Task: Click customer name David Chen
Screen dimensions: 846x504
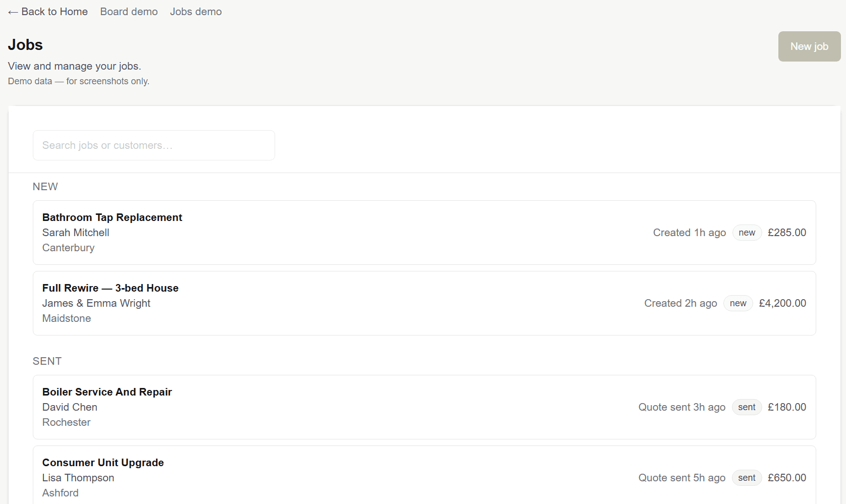Action: pyautogui.click(x=70, y=407)
